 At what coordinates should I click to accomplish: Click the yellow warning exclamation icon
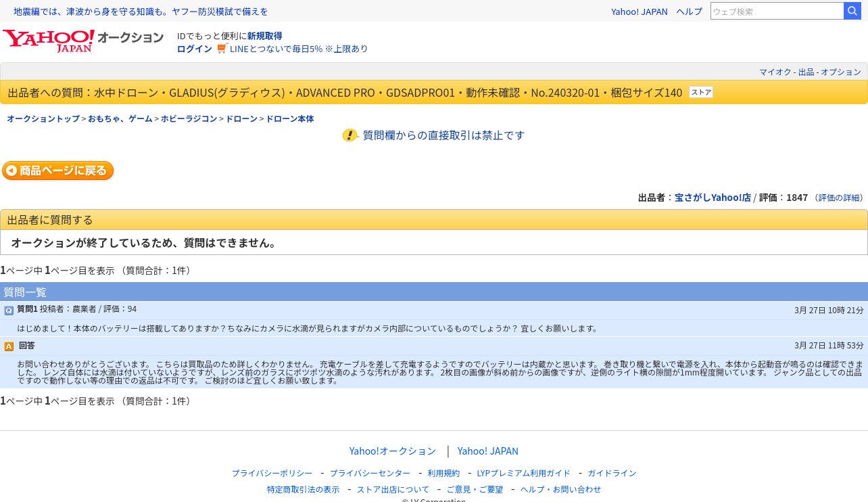click(350, 135)
